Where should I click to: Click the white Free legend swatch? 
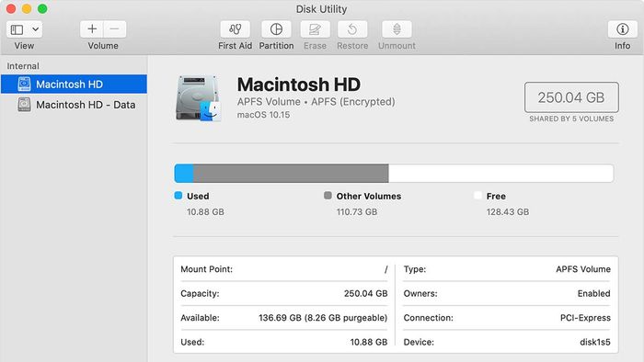click(477, 196)
